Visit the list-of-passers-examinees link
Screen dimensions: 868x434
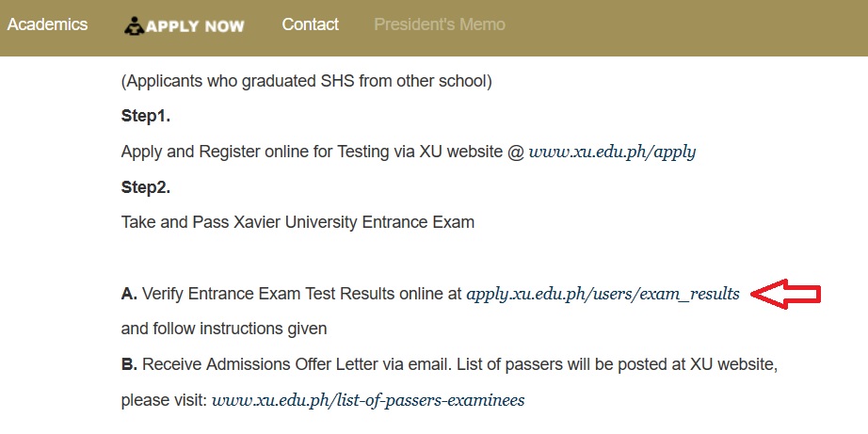[x=367, y=400]
